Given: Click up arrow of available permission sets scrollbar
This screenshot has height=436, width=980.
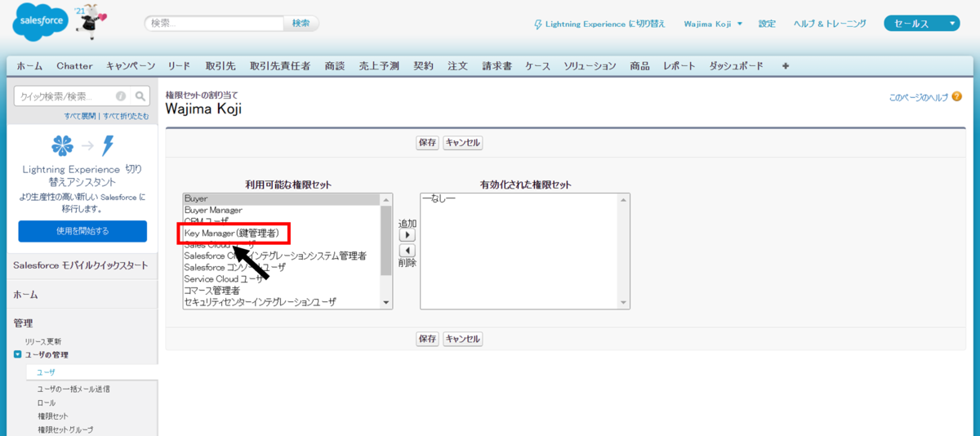Looking at the screenshot, I should (386, 199).
